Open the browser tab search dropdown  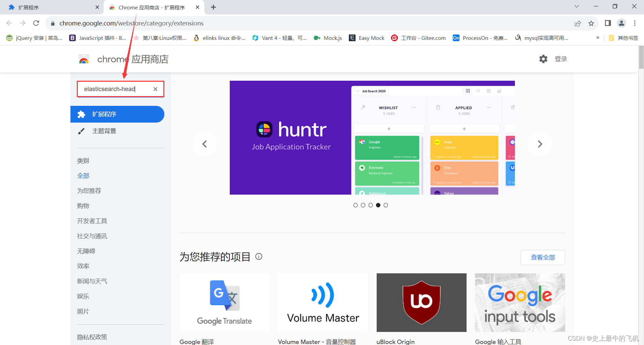pyautogui.click(x=577, y=6)
